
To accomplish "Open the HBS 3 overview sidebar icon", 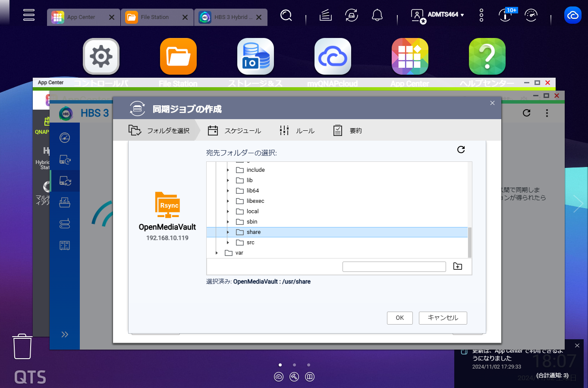I will pyautogui.click(x=65, y=138).
